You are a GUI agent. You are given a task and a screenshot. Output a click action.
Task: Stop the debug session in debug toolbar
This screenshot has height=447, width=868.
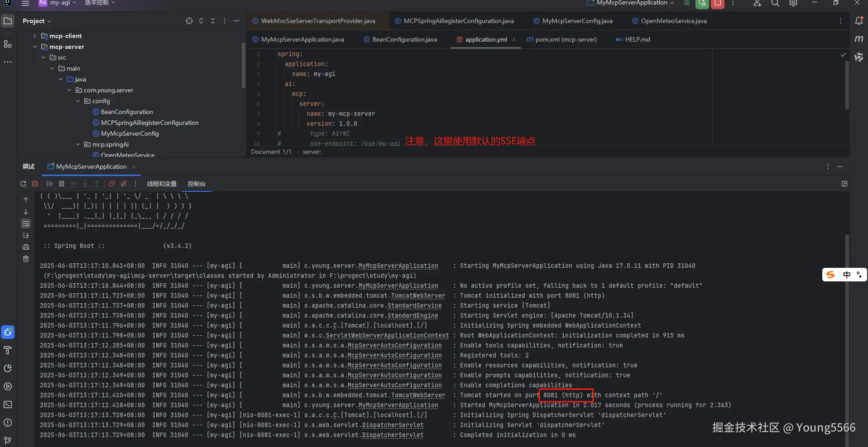[35, 184]
